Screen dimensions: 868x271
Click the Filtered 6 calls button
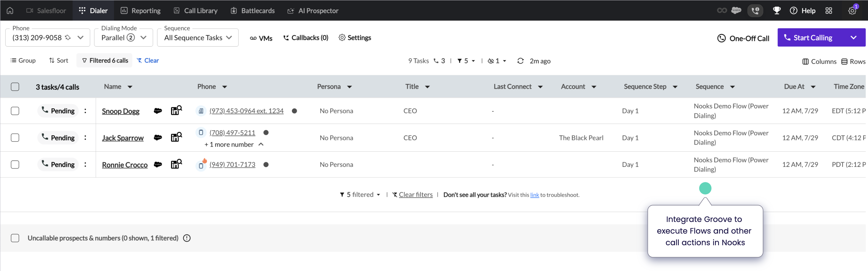pos(105,60)
